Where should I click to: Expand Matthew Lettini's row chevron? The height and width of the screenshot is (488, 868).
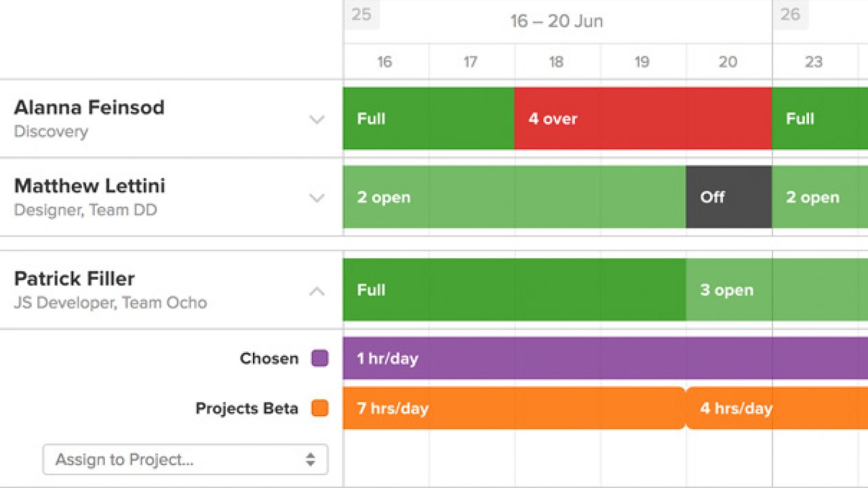(317, 198)
